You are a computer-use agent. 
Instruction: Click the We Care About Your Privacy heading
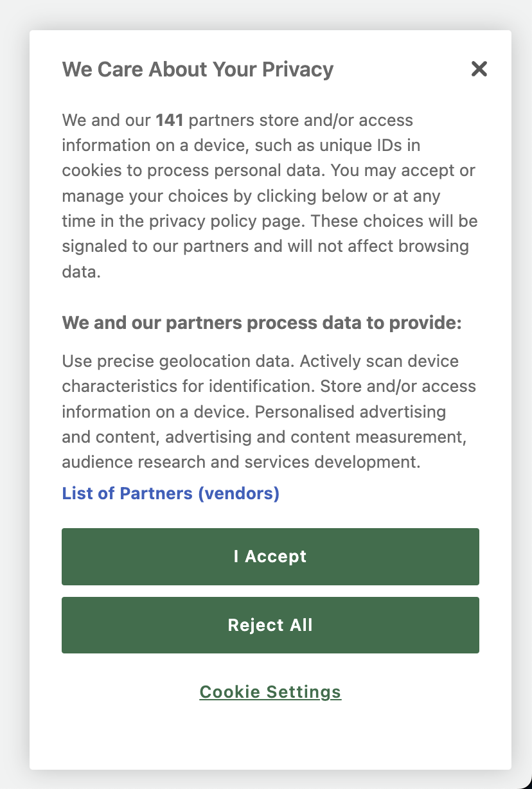198,69
